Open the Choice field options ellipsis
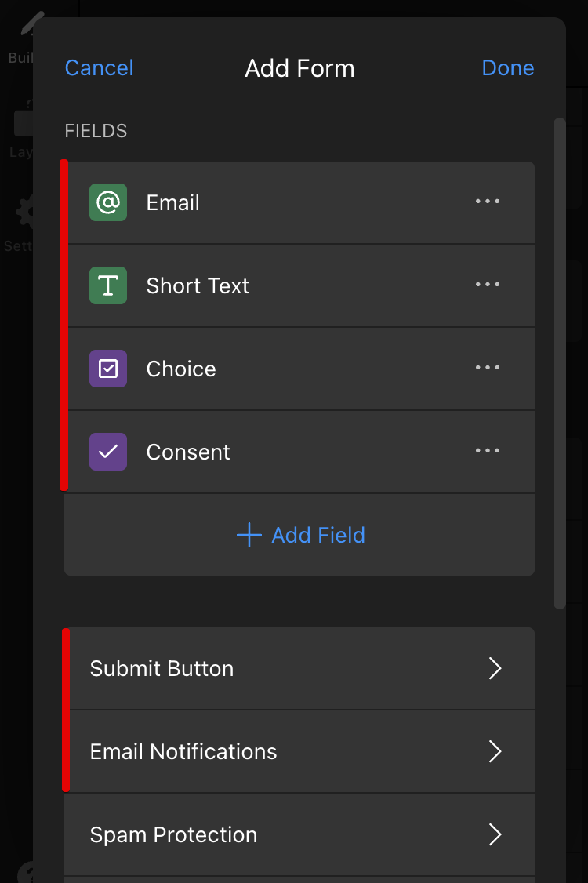Viewport: 588px width, 883px height. (x=487, y=368)
